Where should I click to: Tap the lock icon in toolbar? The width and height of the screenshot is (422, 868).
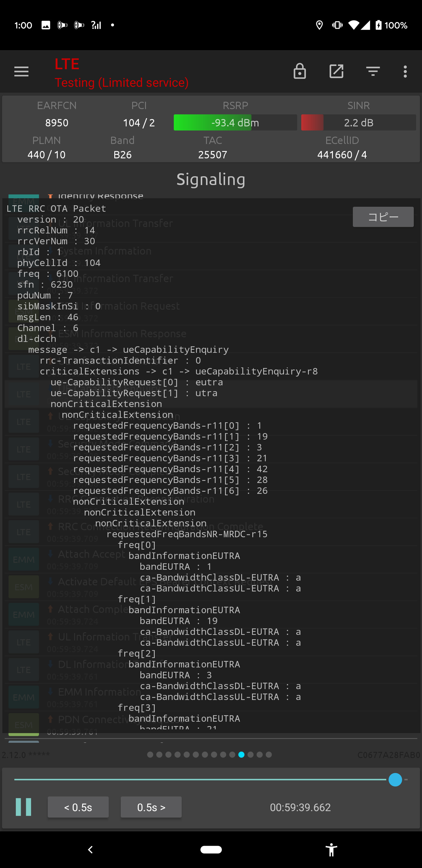300,72
